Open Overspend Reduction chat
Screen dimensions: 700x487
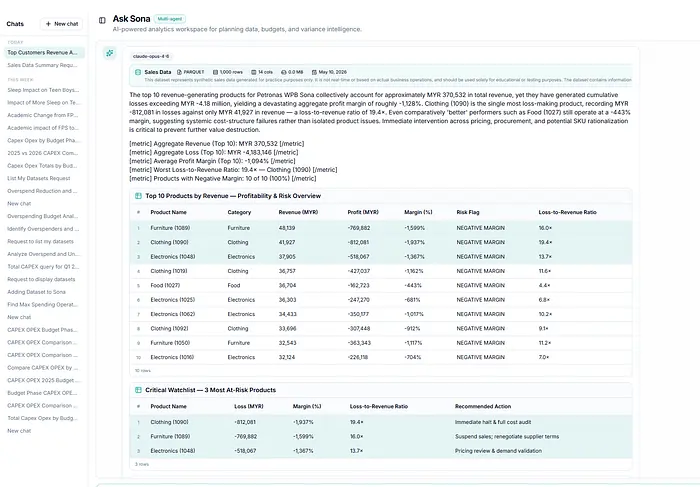[44, 191]
